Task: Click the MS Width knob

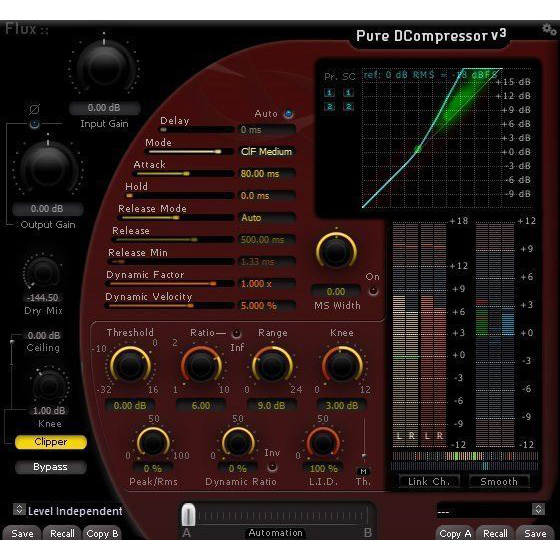Action: (336, 251)
